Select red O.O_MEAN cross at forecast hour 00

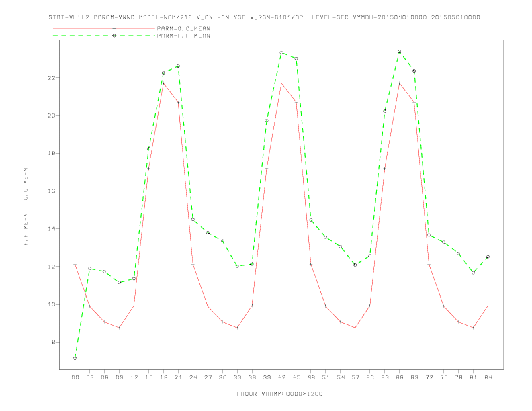(x=75, y=264)
